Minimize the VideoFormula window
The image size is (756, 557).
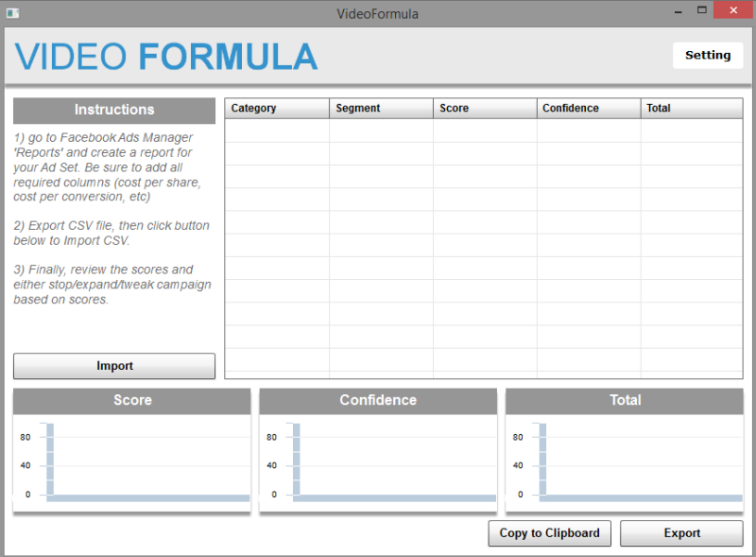coord(679,11)
